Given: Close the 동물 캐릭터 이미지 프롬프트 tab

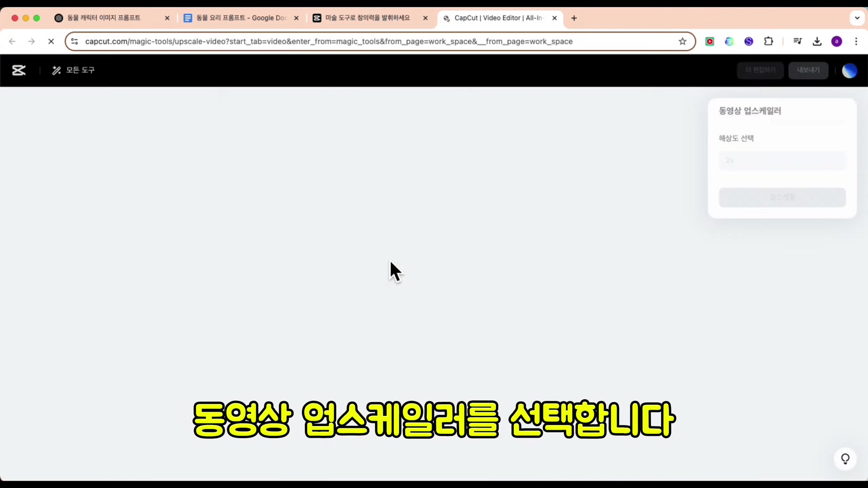Looking at the screenshot, I should click(x=167, y=18).
